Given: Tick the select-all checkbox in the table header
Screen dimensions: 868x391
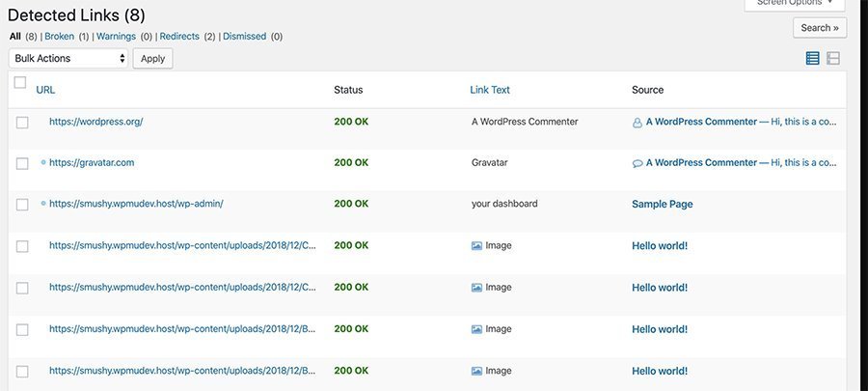Looking at the screenshot, I should click(20, 82).
